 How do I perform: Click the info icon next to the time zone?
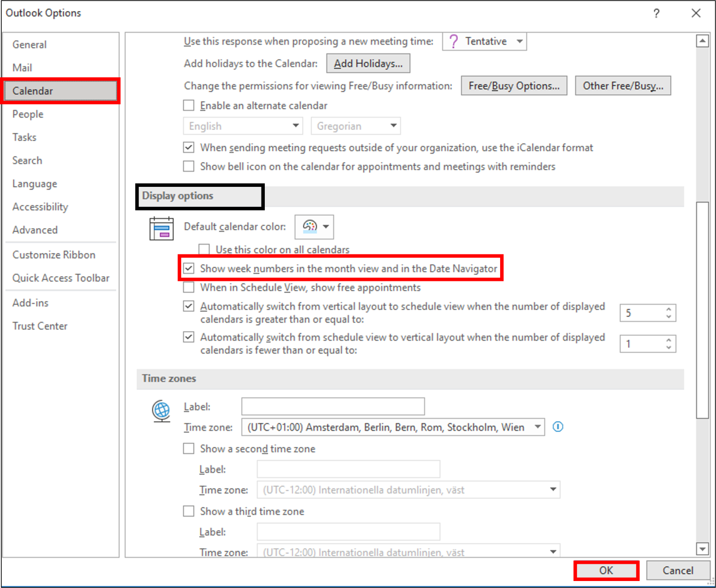558,426
